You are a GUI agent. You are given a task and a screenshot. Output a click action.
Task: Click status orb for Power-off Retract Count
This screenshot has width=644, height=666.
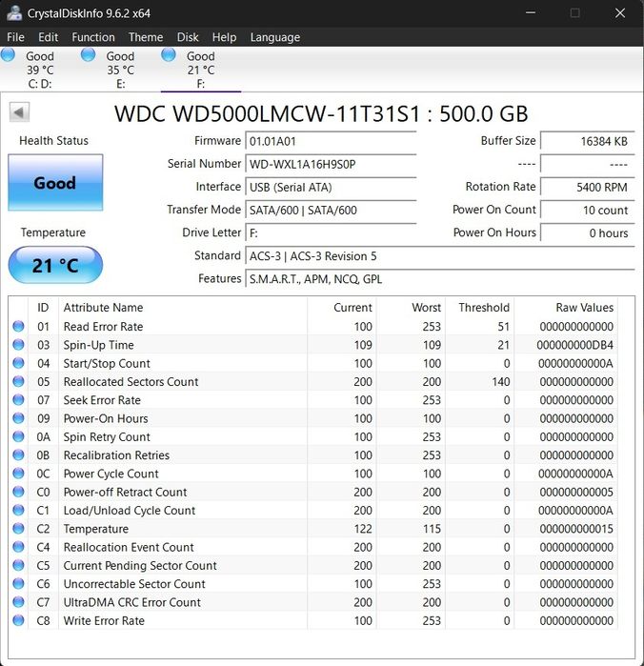[18, 492]
